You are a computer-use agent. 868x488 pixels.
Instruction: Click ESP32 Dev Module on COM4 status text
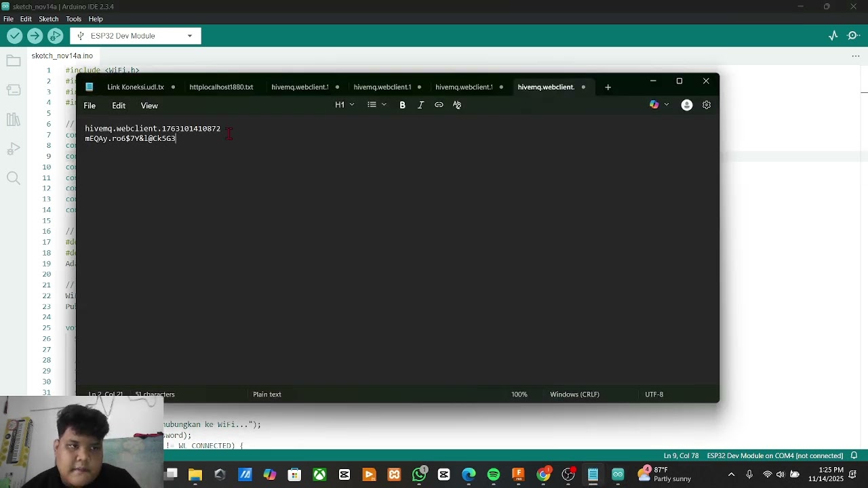(x=775, y=455)
